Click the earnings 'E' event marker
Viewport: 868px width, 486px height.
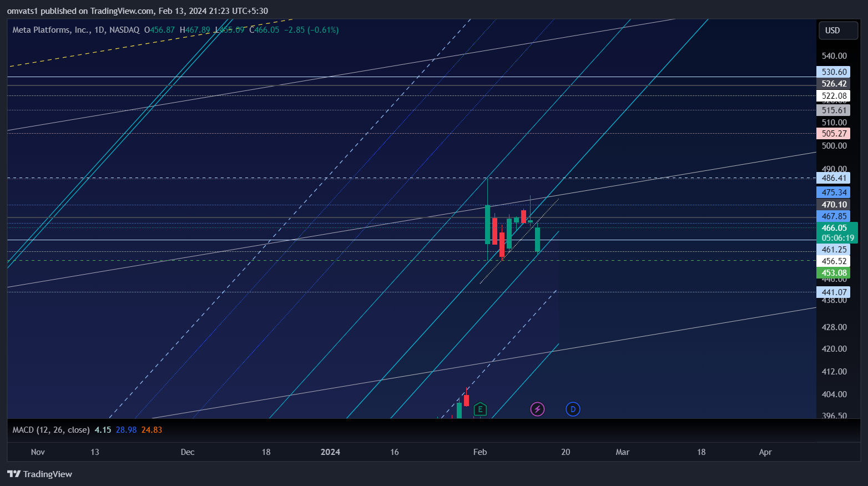(480, 409)
